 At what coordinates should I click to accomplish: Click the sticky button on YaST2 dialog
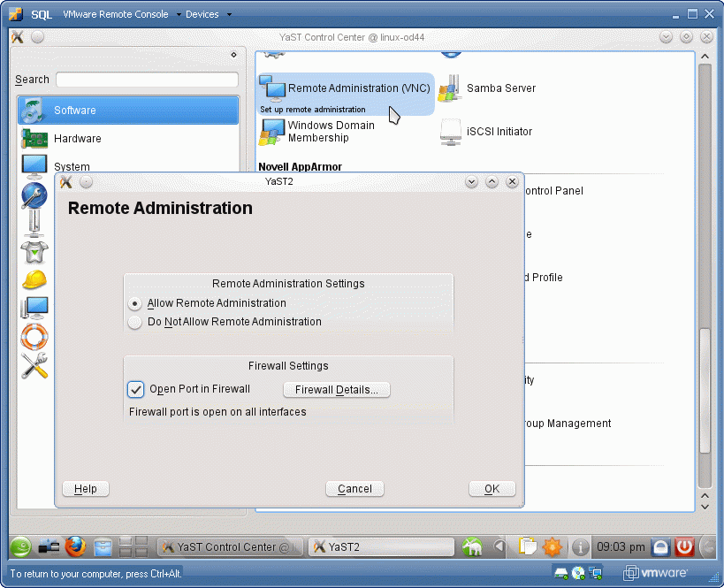[x=86, y=182]
